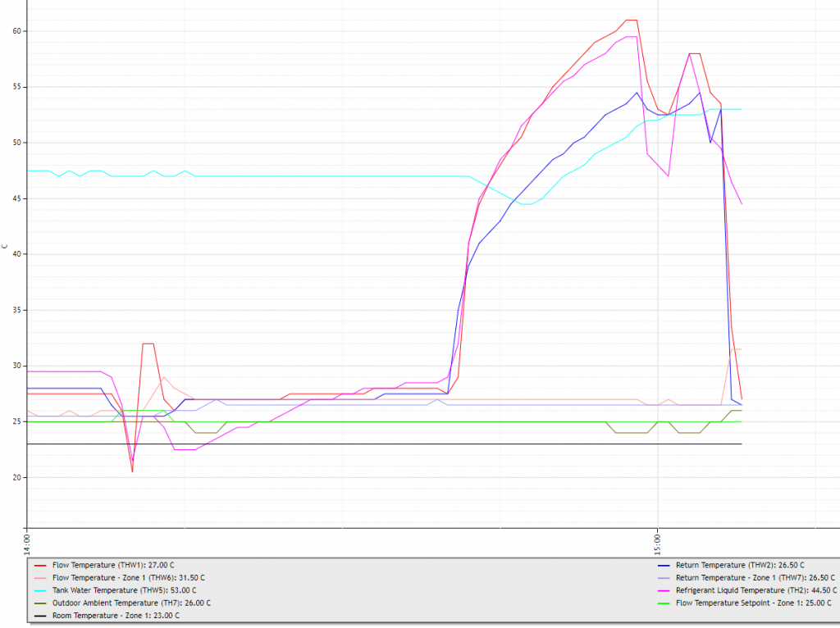Image resolution: width=840 pixels, height=628 pixels.
Task: Toggle the Return Temperature (THW2) legend entry
Action: (x=739, y=565)
